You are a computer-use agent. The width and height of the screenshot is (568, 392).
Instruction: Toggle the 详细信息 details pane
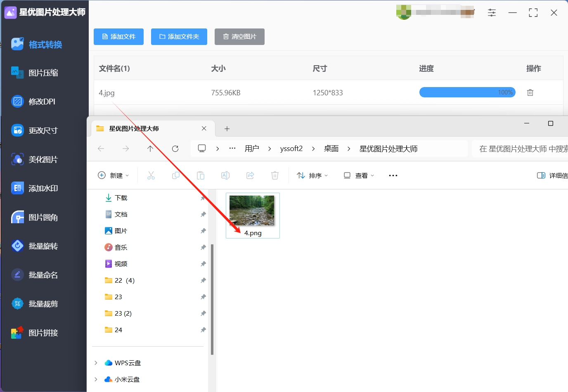click(552, 175)
